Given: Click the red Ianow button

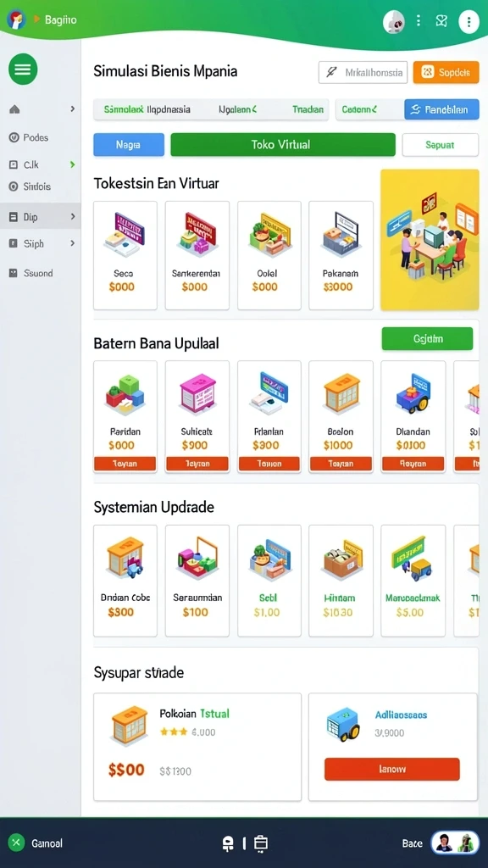Looking at the screenshot, I should coord(391,769).
